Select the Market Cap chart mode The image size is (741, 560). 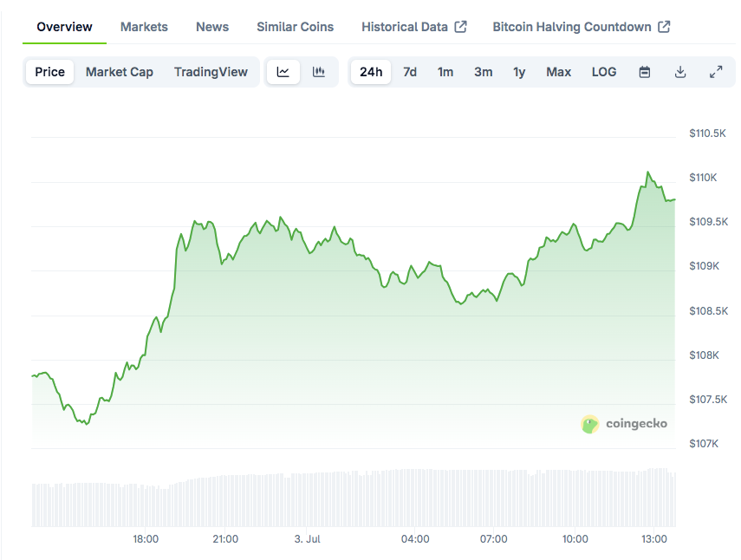120,72
